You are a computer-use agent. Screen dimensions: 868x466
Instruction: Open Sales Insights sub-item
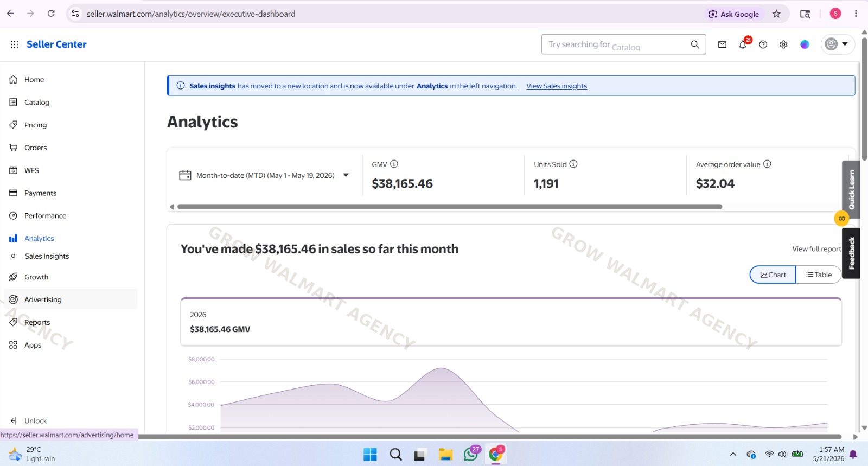[47, 257]
